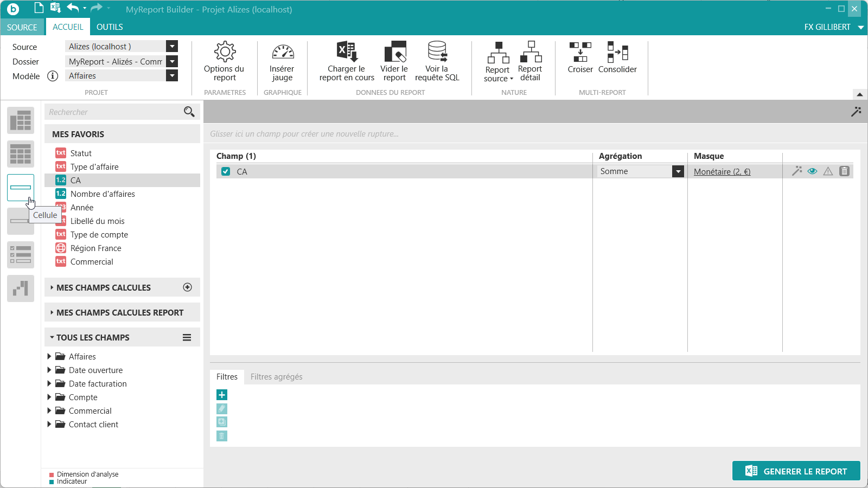Click the Rechercher search field
The width and height of the screenshot is (868, 488).
(114, 112)
